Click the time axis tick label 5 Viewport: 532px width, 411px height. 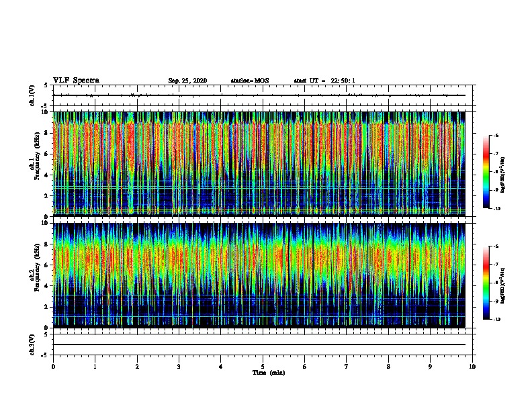pos(263,367)
